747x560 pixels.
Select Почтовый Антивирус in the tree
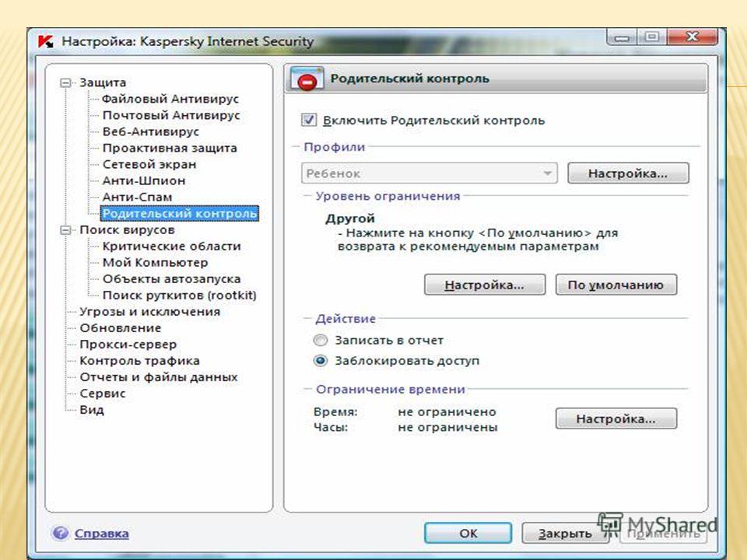[171, 115]
